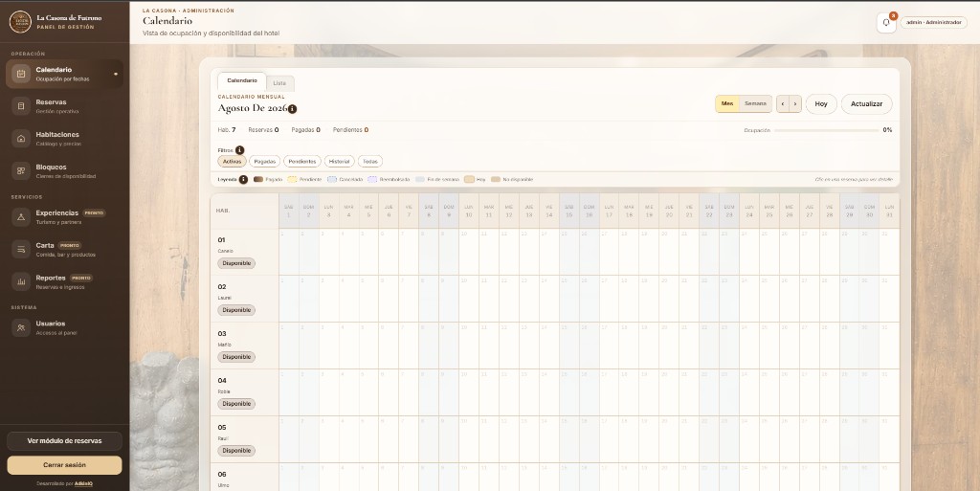Open the Carta sidebar section

click(64, 249)
